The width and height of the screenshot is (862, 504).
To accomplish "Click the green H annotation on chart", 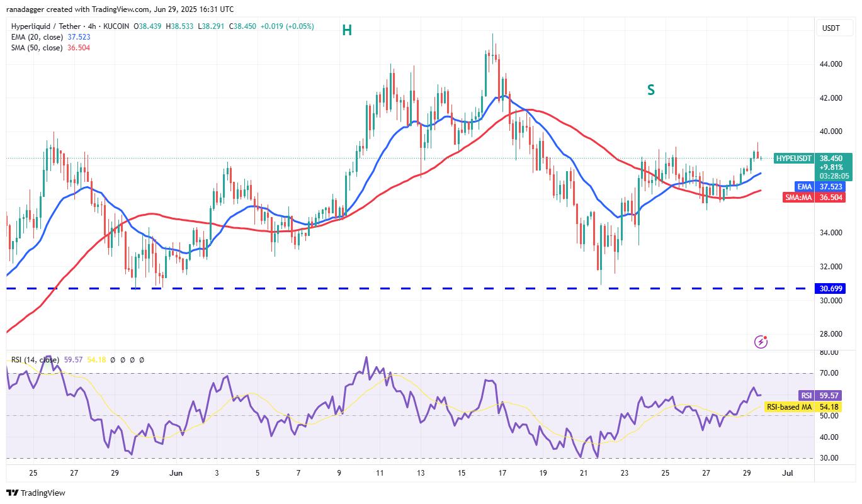I will pos(346,30).
